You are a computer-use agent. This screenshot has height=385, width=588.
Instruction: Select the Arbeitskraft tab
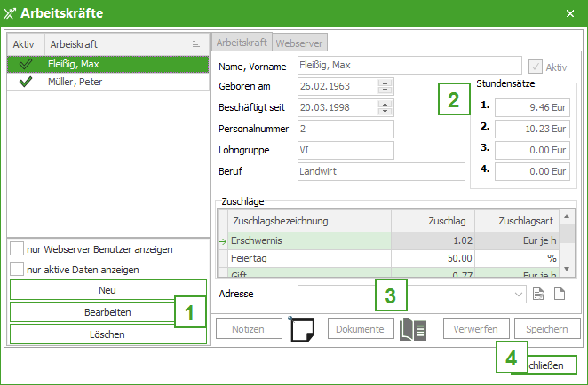click(242, 42)
